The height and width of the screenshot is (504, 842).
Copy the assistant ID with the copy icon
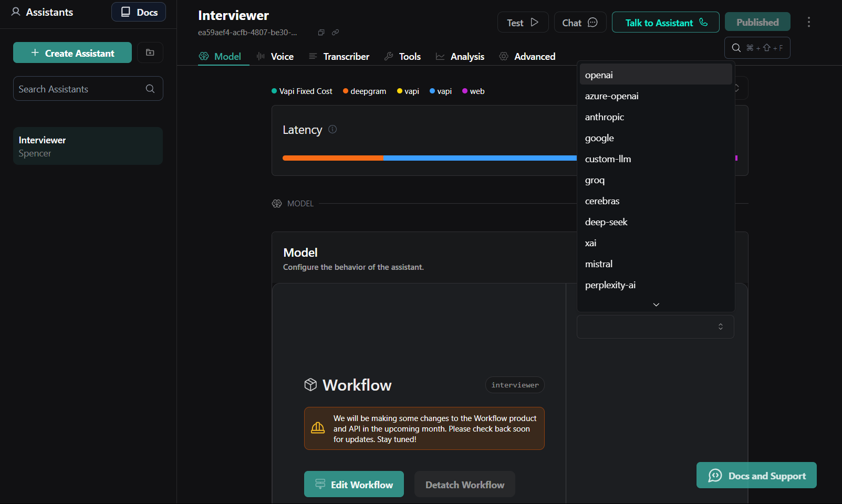pyautogui.click(x=321, y=32)
